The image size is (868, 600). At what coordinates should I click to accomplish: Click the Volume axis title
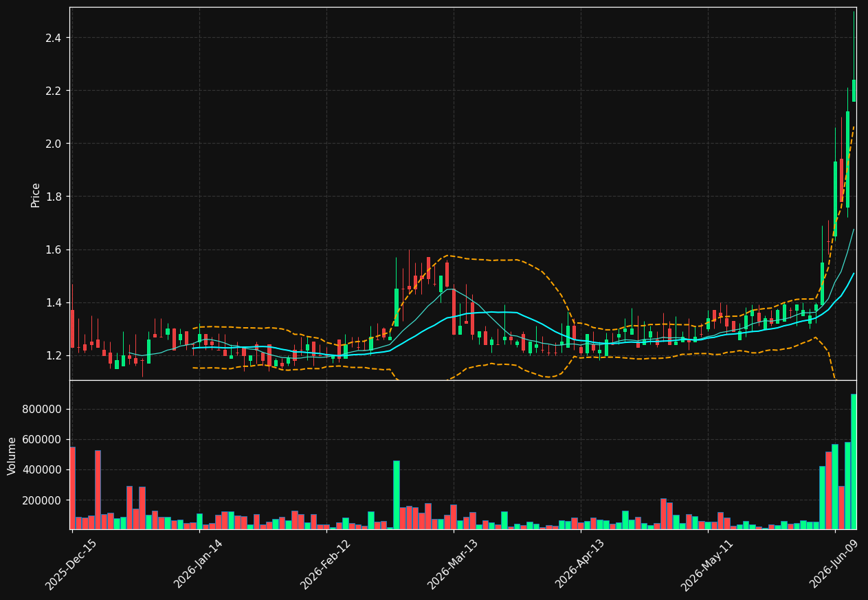12,455
